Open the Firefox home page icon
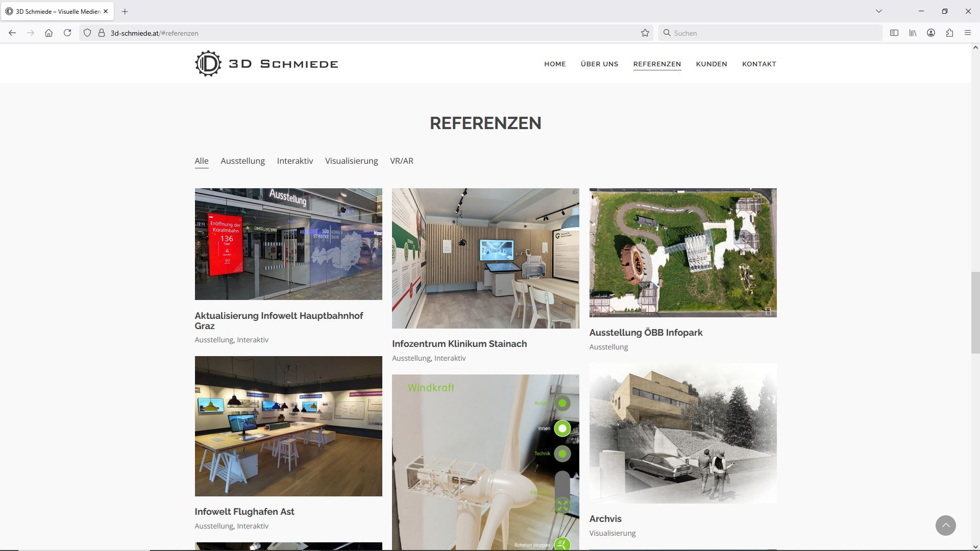 tap(48, 33)
